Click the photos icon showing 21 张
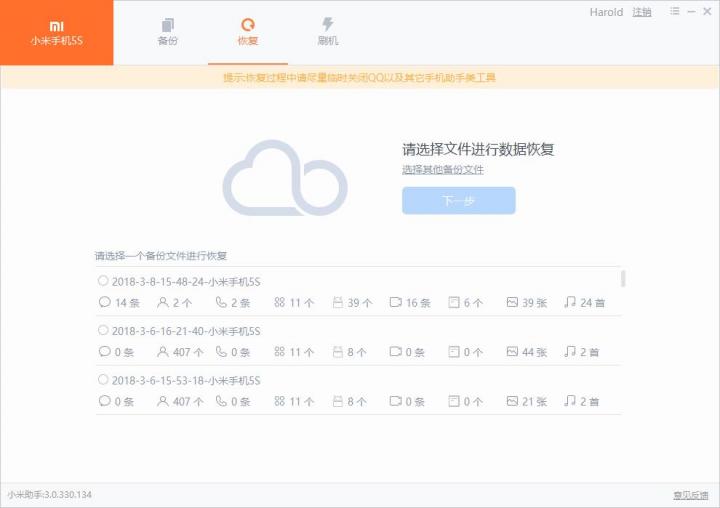 [512, 401]
